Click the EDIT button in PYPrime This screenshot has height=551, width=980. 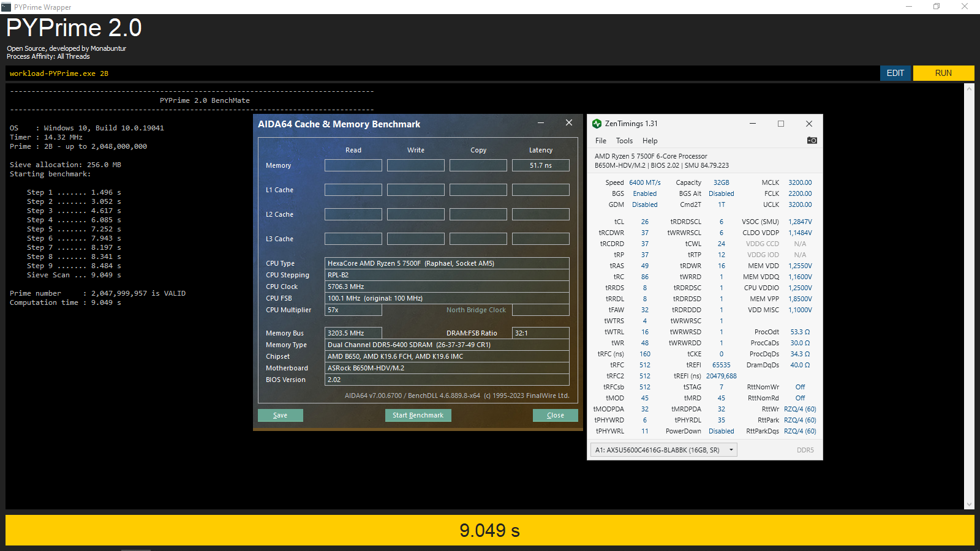tap(895, 73)
